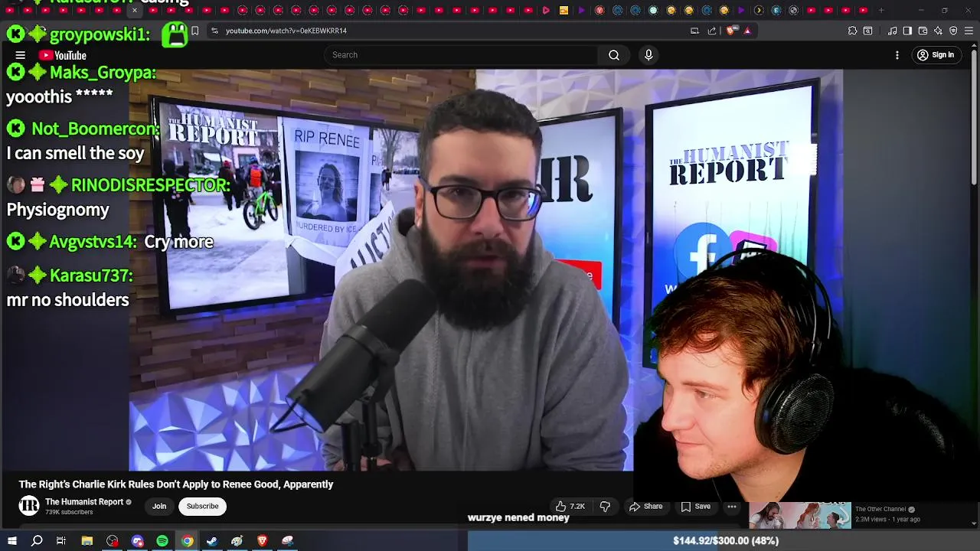The height and width of the screenshot is (551, 980).
Task: Click the media control music note icon
Action: (x=893, y=31)
